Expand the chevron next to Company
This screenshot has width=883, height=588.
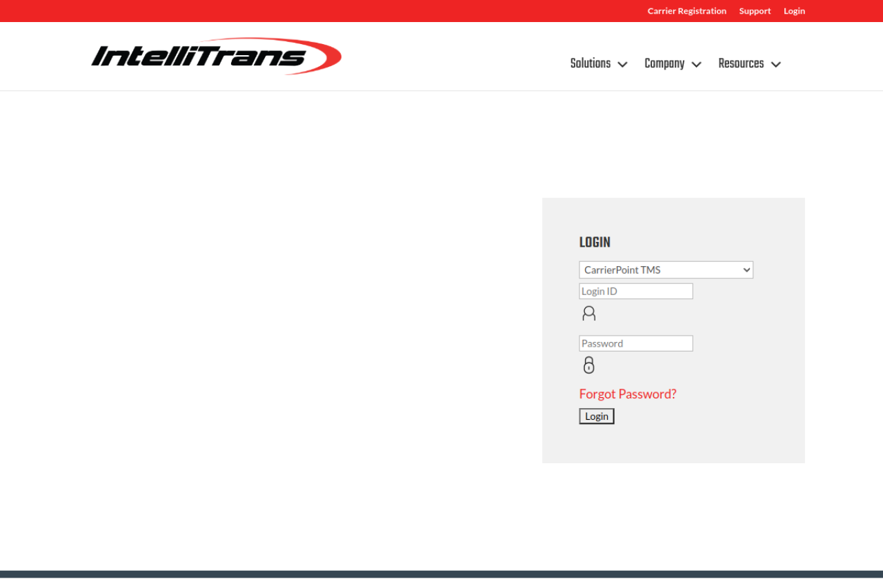coord(696,64)
